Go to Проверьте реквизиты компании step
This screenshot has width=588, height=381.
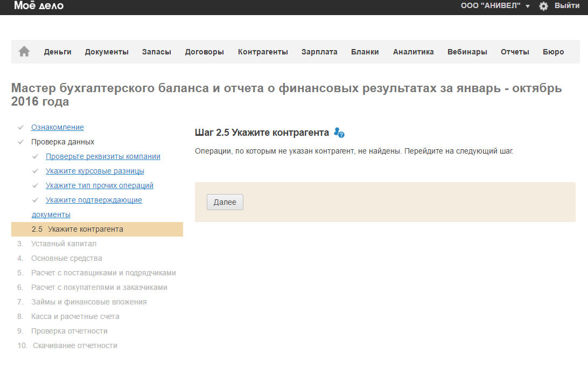(103, 156)
